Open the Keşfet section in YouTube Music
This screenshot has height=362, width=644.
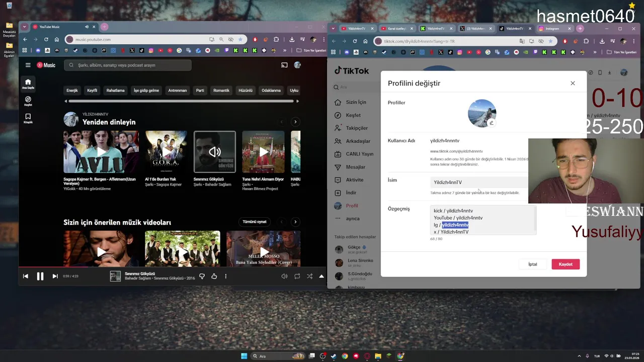(x=28, y=101)
